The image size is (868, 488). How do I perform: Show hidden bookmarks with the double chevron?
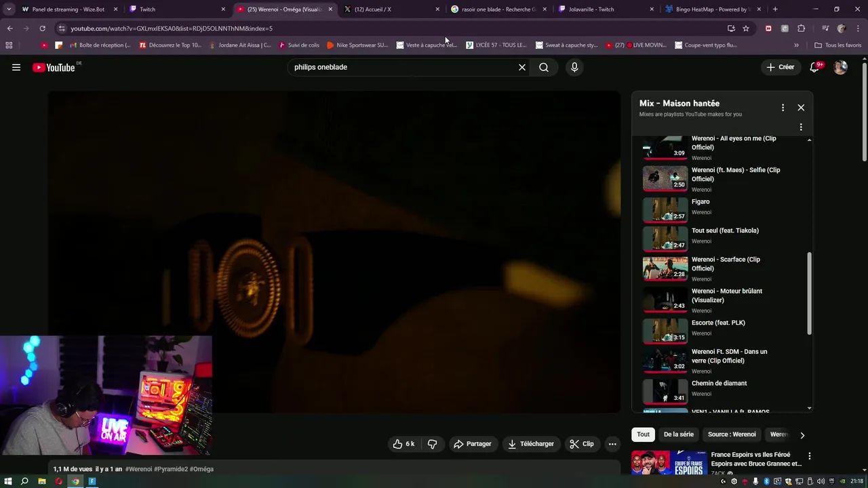pyautogui.click(x=796, y=45)
